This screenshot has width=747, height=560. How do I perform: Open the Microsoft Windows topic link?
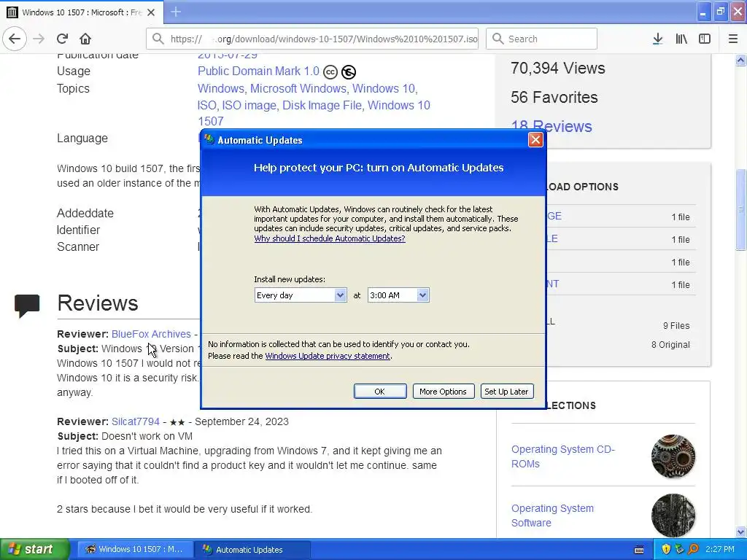298,88
